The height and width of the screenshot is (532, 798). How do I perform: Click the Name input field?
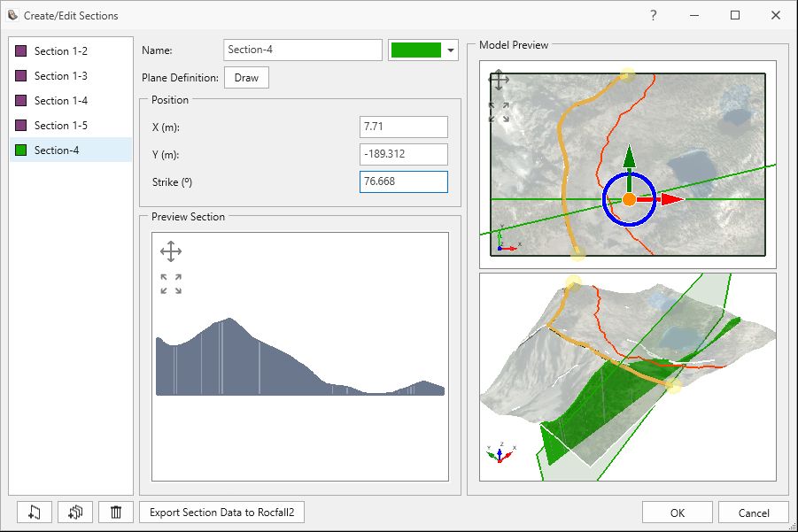pos(303,50)
